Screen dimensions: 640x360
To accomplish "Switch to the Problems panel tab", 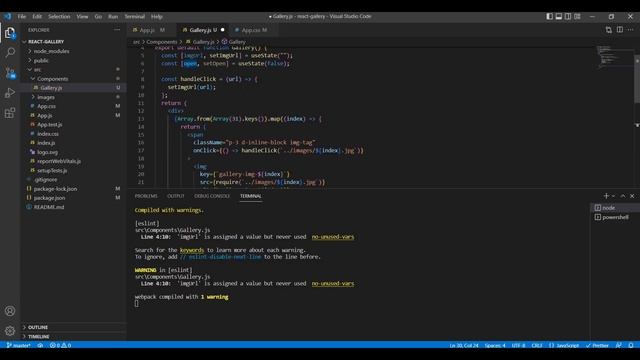I will tap(146, 196).
